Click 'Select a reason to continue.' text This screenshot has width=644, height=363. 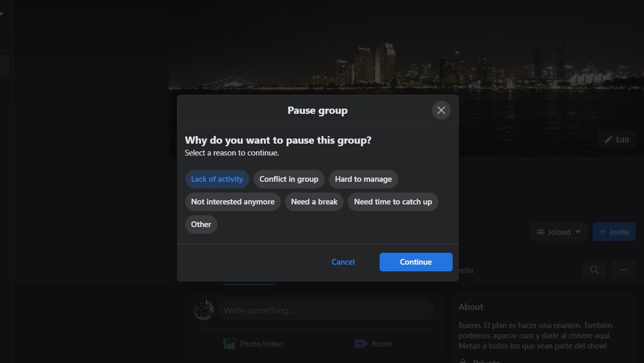click(232, 153)
